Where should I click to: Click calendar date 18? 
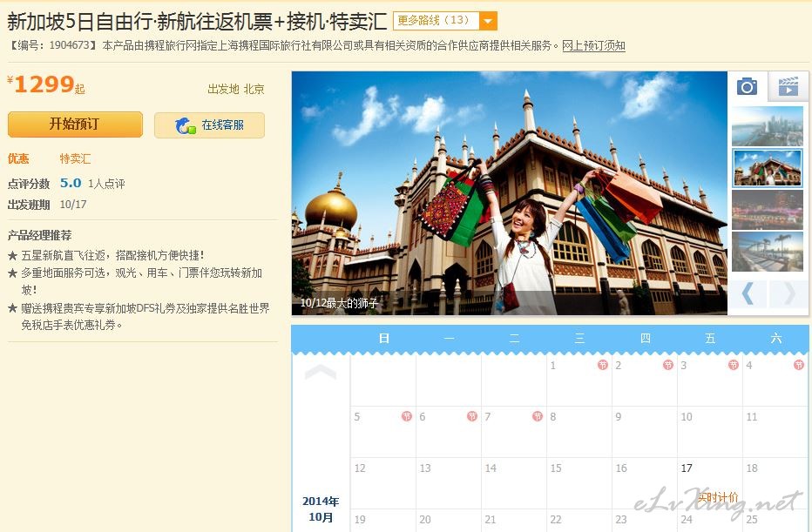752,468
